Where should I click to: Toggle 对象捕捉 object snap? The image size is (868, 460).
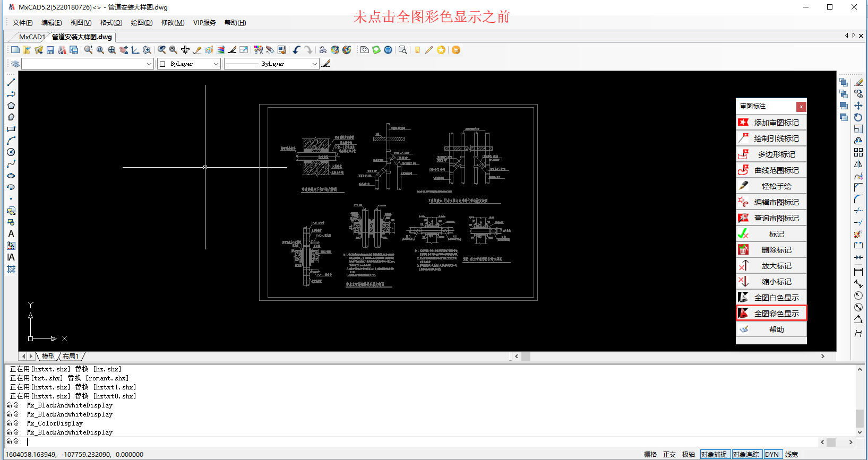click(714, 455)
